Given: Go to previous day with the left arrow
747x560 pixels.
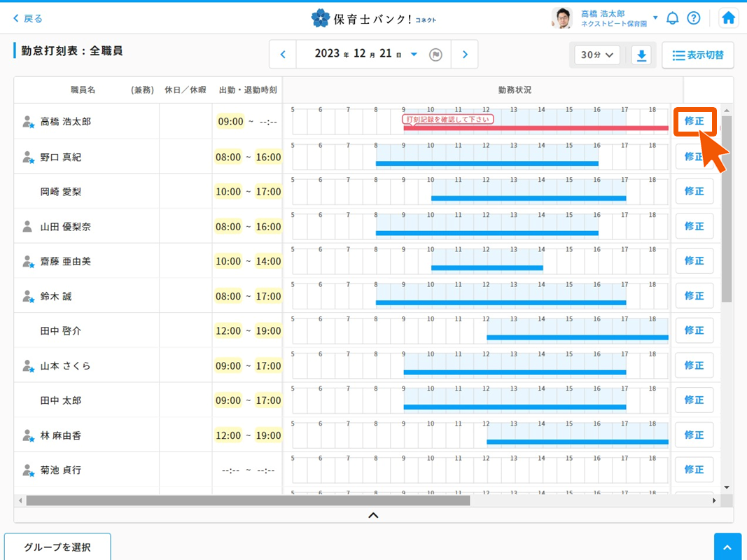Looking at the screenshot, I should pyautogui.click(x=282, y=54).
